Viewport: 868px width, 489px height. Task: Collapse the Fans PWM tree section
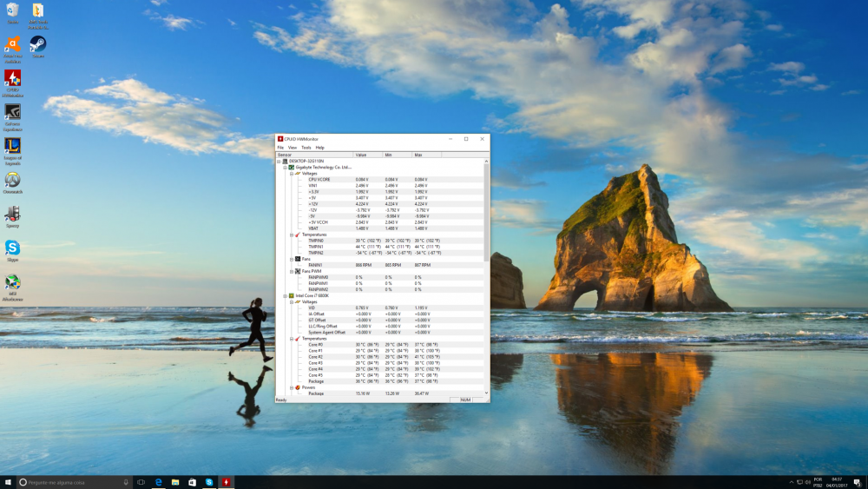[x=292, y=271]
